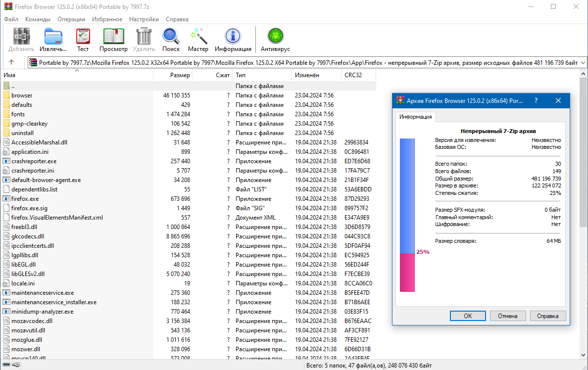The height and width of the screenshot is (370, 588).
Task: Select AccessibleMarshal.dll file name
Action: coord(40,142)
